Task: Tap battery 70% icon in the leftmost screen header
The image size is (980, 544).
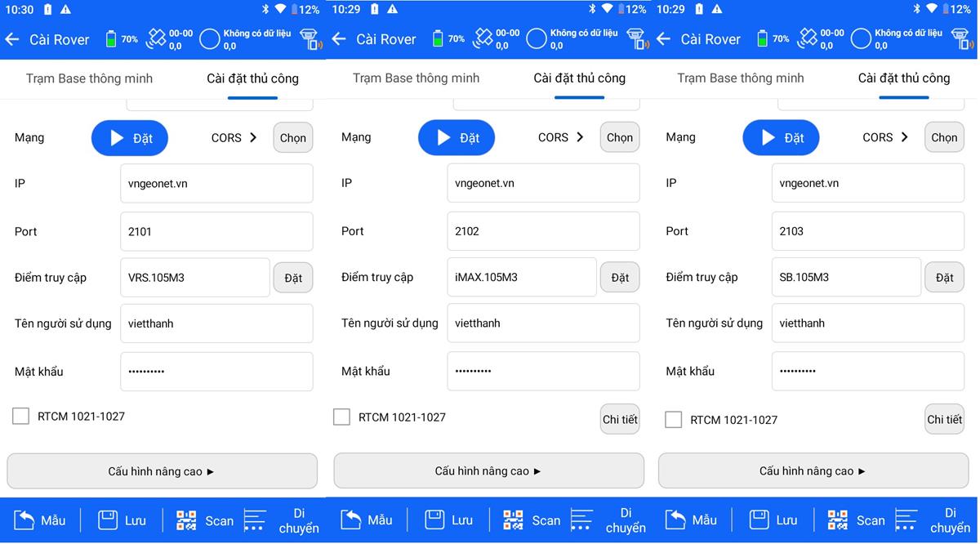Action: click(x=112, y=39)
